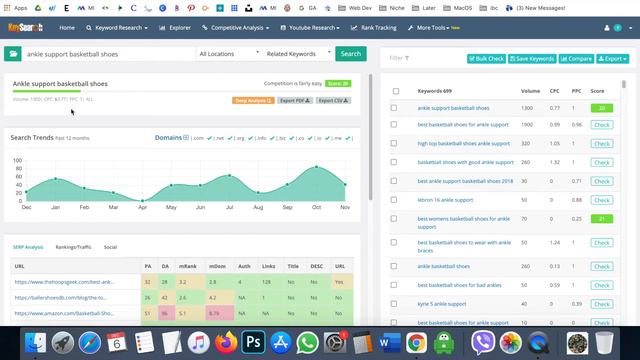Click the left panel scrollbar thumb
Screen dimensions: 640x360
click(371, 137)
